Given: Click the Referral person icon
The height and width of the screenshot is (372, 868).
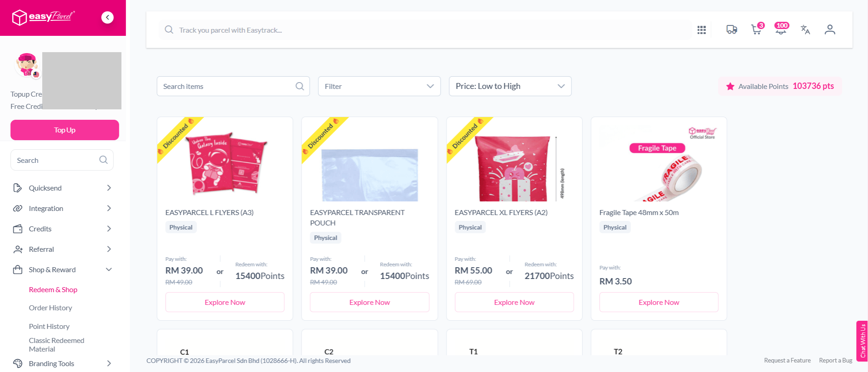Looking at the screenshot, I should click(x=18, y=249).
